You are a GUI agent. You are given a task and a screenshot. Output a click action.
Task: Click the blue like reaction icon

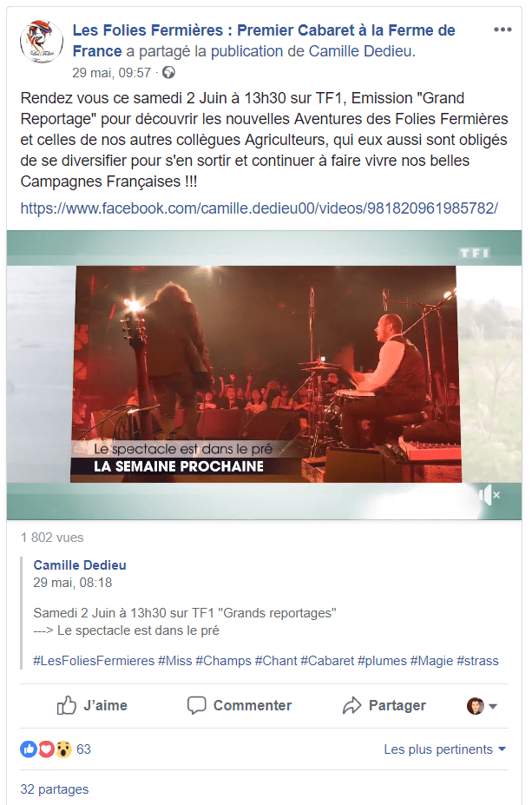(x=29, y=749)
